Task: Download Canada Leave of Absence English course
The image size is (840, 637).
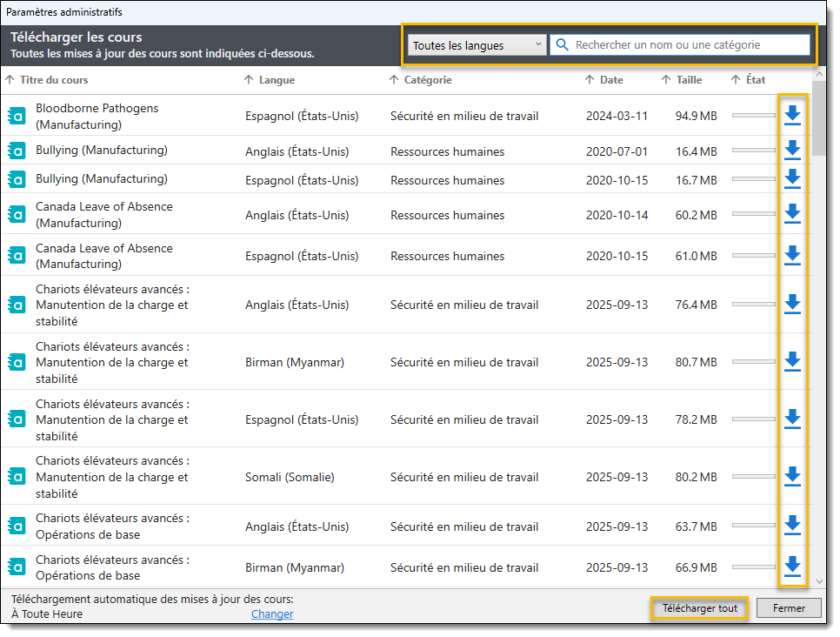Action: [792, 213]
